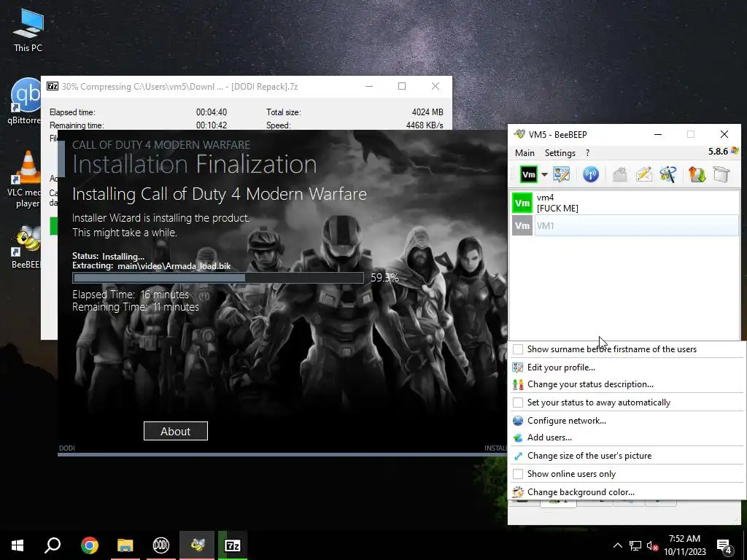The width and height of the screenshot is (747, 560).
Task: Click the muted volume tray icon
Action: pos(652,545)
